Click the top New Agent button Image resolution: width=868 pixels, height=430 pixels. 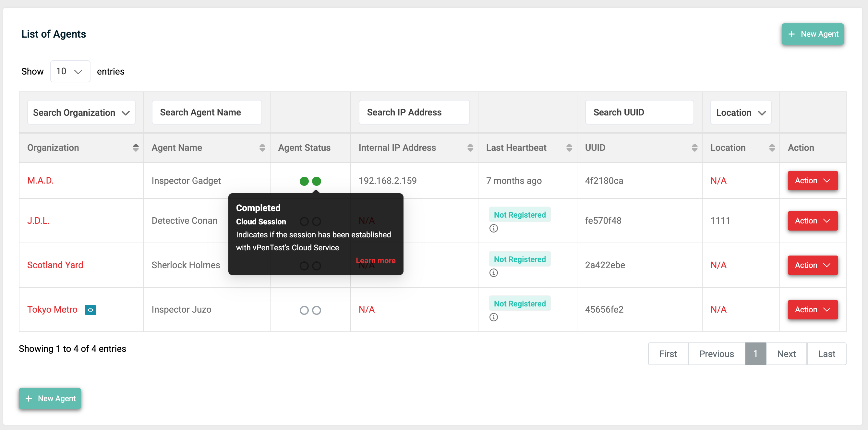point(813,34)
